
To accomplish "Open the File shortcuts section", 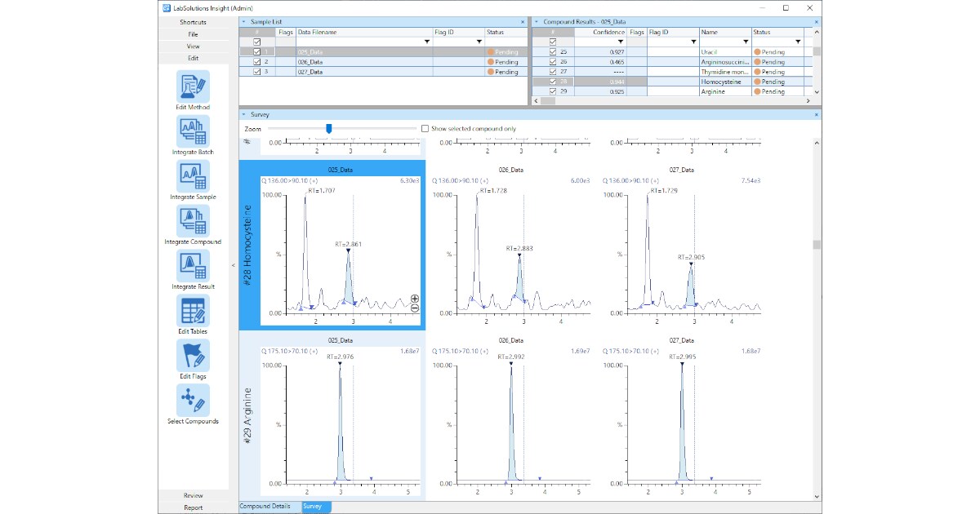I will click(193, 34).
